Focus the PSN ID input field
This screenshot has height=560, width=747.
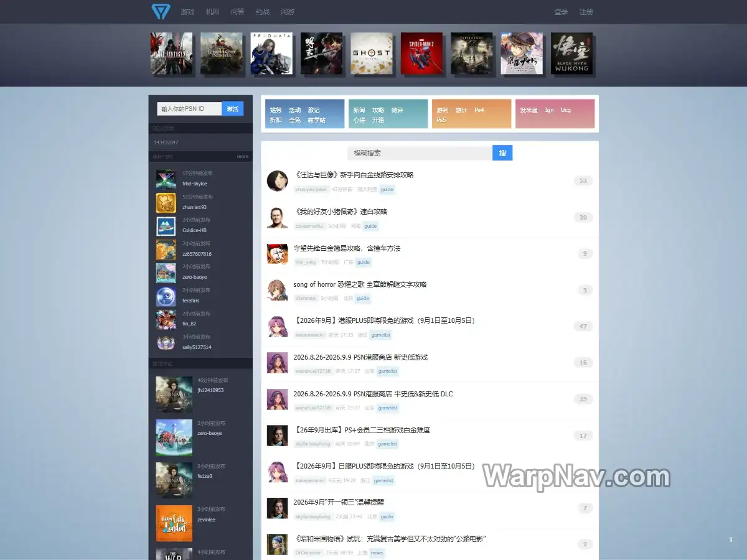(x=189, y=109)
